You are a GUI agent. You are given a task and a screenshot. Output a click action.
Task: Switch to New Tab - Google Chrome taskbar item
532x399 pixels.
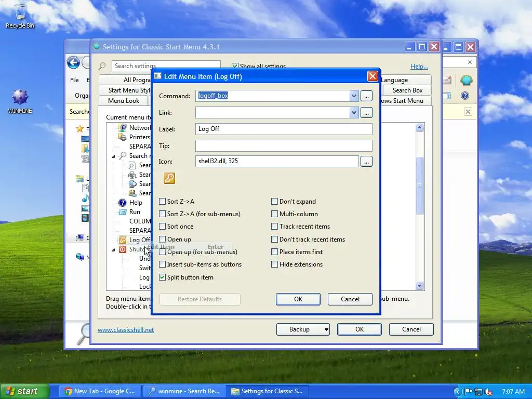[x=100, y=392]
